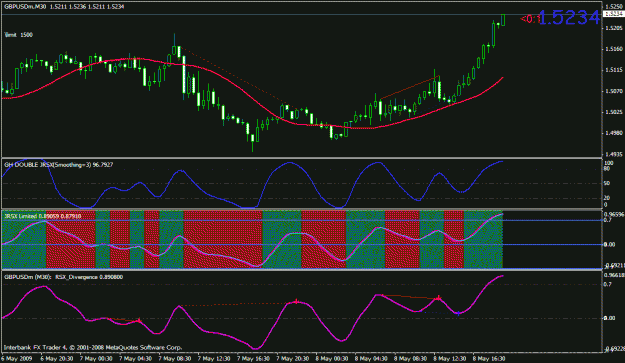Click the 8 May 04:30 time label
The width and height of the screenshot is (625, 363).
(371, 358)
